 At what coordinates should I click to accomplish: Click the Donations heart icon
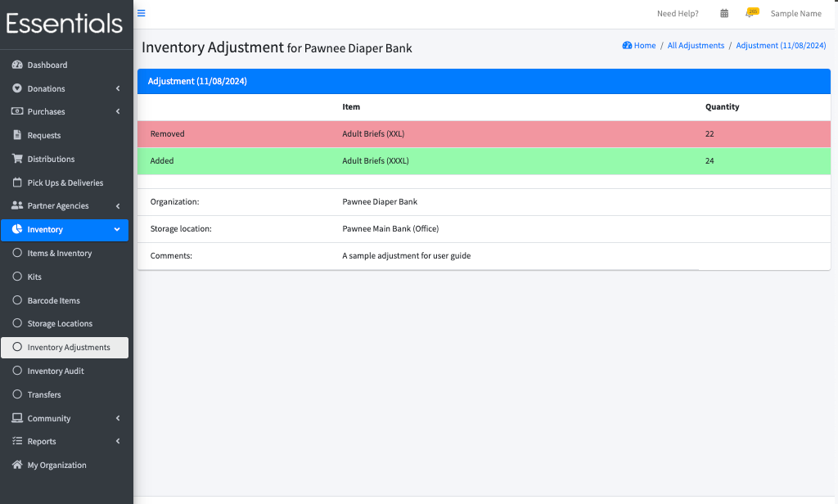17,88
